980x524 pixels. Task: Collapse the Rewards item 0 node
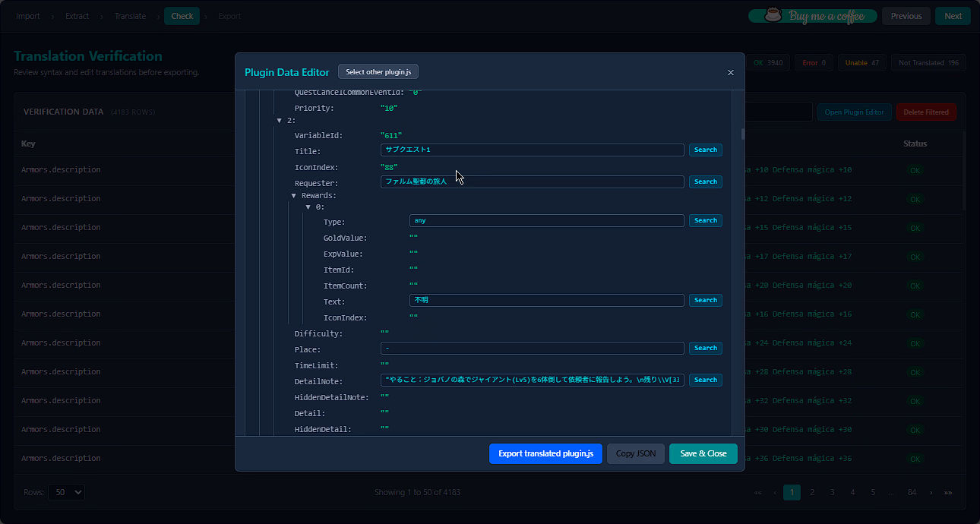[x=308, y=207]
